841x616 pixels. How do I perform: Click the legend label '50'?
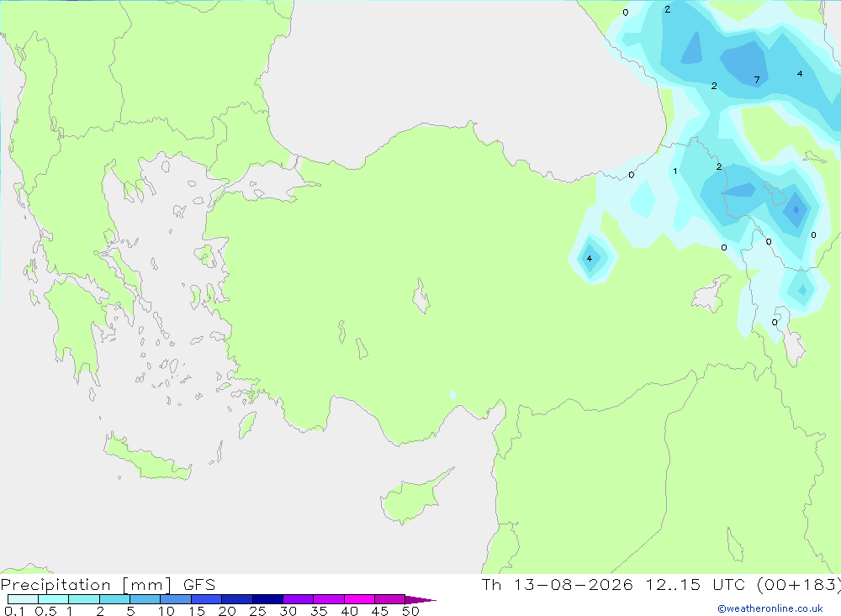tap(411, 611)
